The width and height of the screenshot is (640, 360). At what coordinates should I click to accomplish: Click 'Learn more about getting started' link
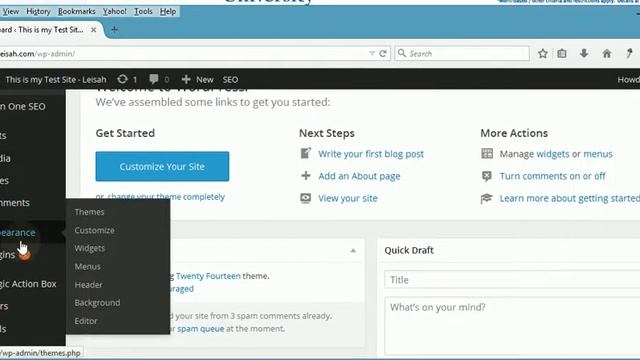(x=570, y=198)
